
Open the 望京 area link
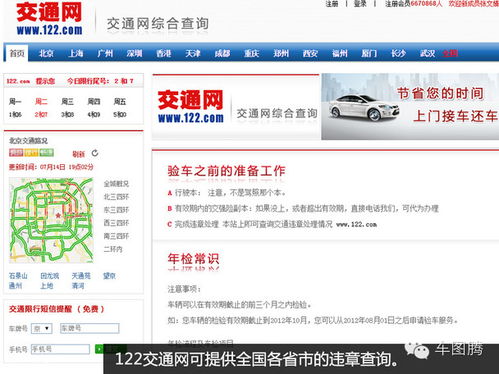click(x=109, y=276)
